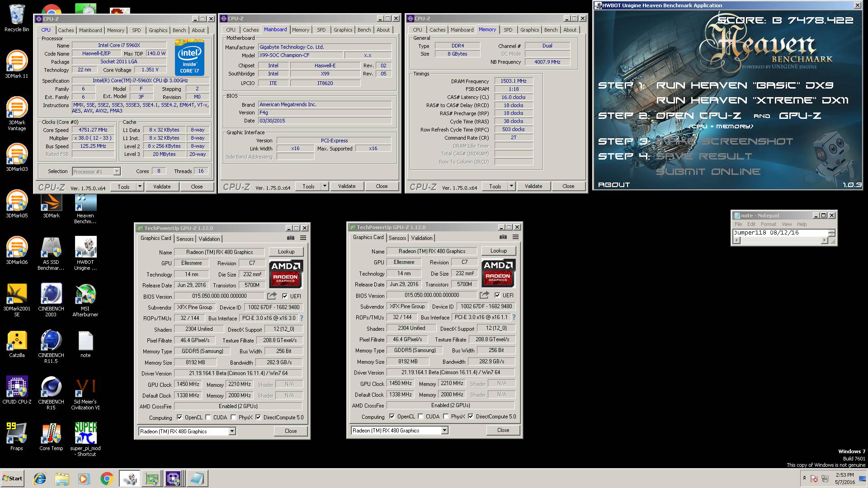The height and width of the screenshot is (488, 868).
Task: Open the GPU selector dropdown in right GPU-Z
Action: tap(444, 431)
